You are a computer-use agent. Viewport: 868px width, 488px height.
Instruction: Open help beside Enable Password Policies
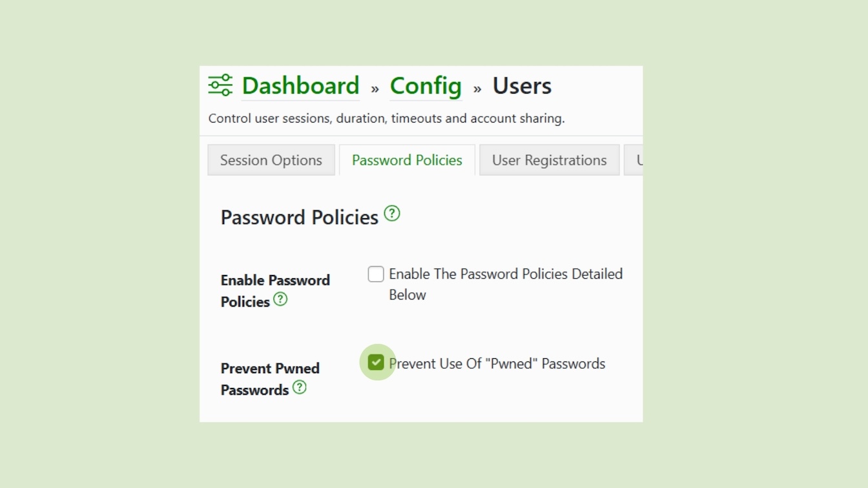[x=280, y=300]
